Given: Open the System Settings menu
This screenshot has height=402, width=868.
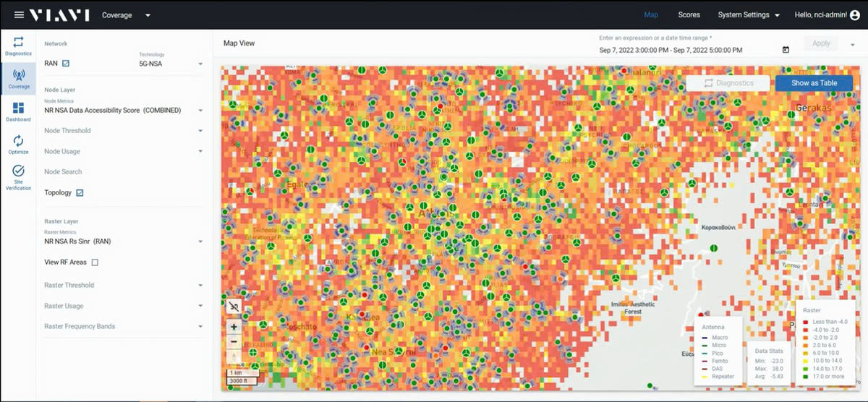Looking at the screenshot, I should coord(748,15).
